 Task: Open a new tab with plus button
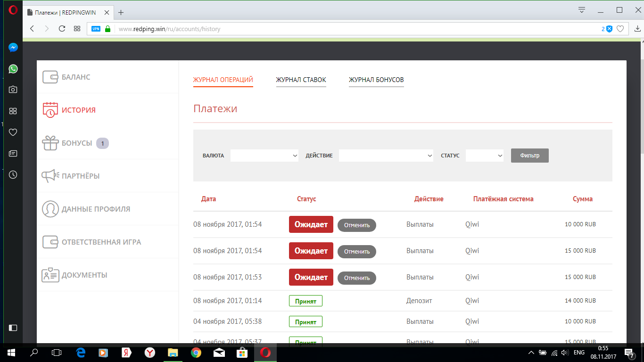(121, 12)
